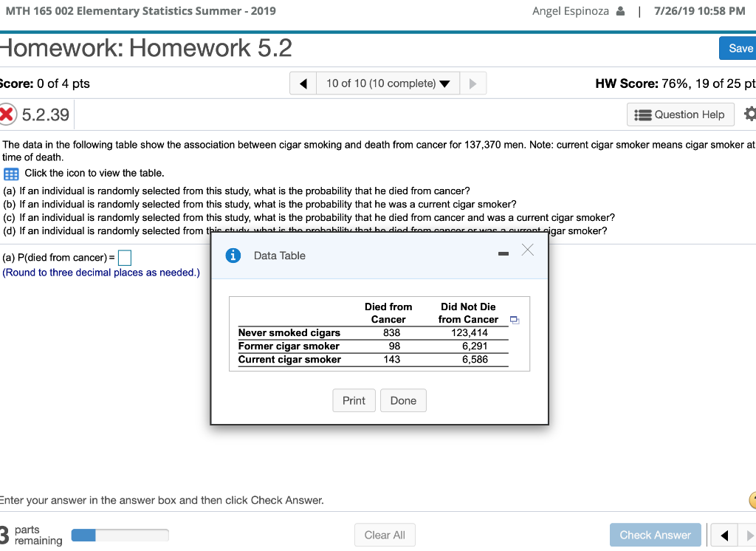Viewport: 756px width, 551px height.
Task: Open settings using the gear icon
Action: tap(749, 114)
